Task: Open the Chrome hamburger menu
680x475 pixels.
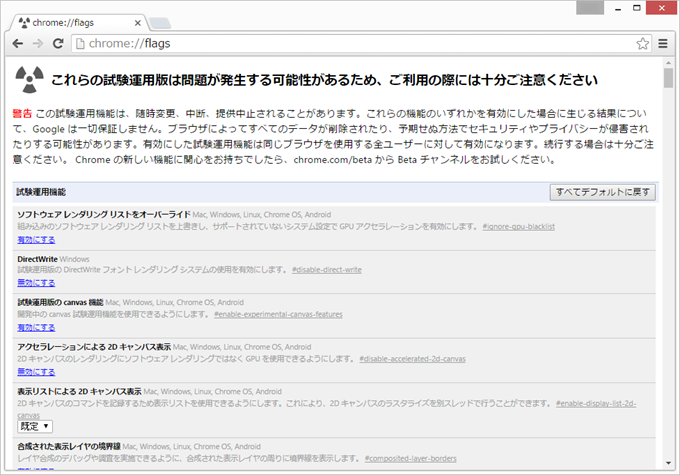Action: (x=663, y=43)
